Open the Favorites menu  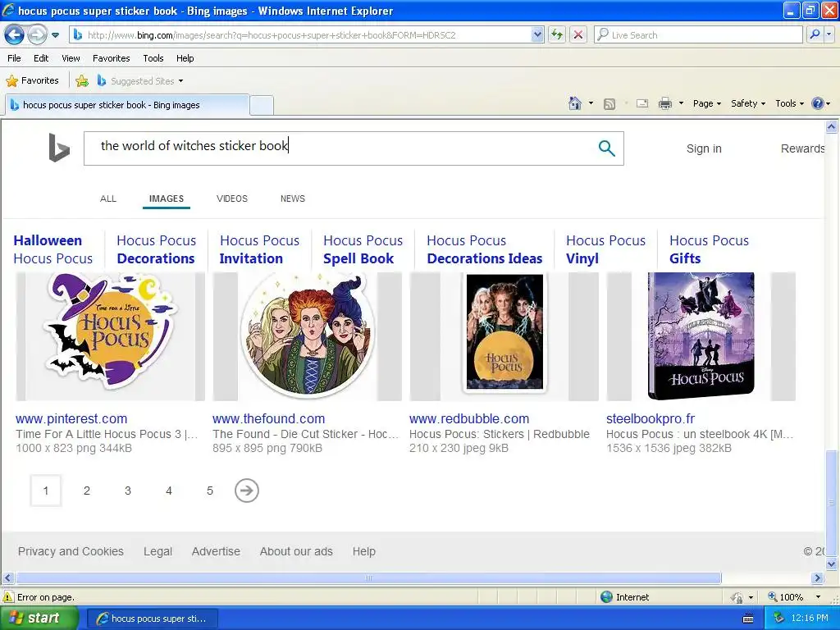click(111, 58)
